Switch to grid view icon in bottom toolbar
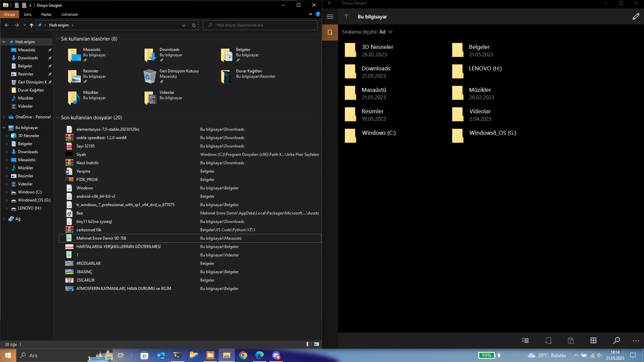 coord(593,341)
